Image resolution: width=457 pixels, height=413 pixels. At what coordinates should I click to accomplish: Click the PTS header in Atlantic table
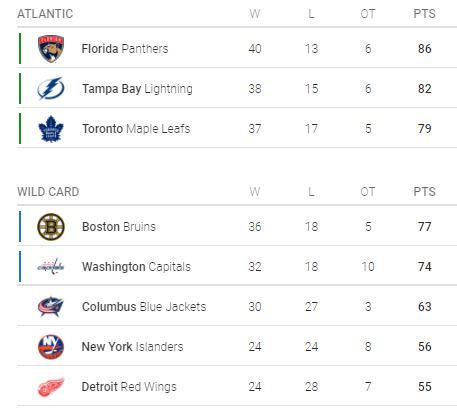pyautogui.click(x=424, y=14)
